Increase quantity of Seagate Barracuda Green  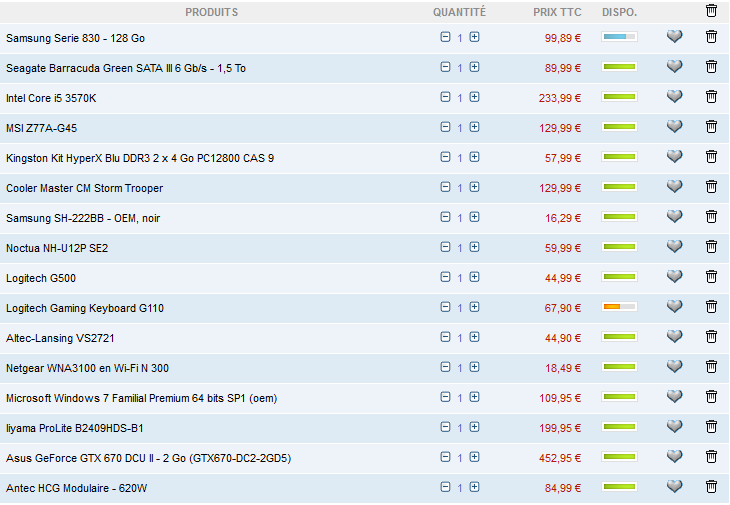point(474,67)
